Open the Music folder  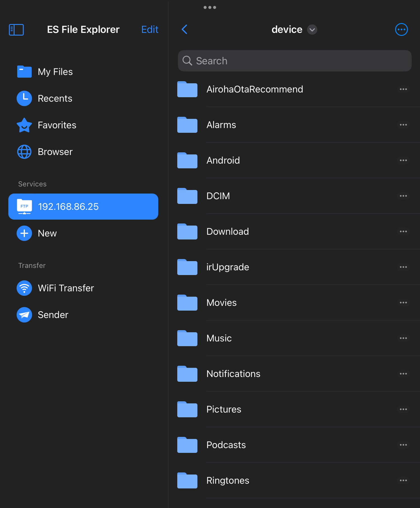pyautogui.click(x=294, y=338)
